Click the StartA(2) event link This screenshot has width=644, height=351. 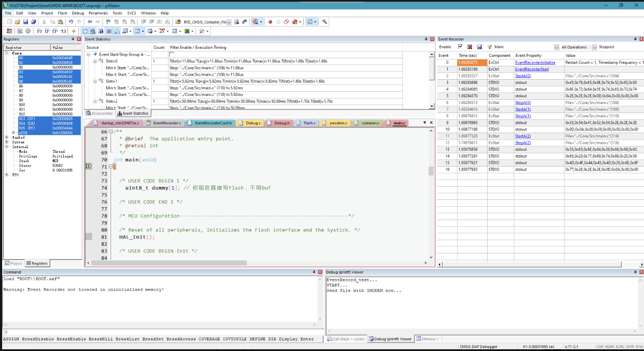[x=522, y=136]
